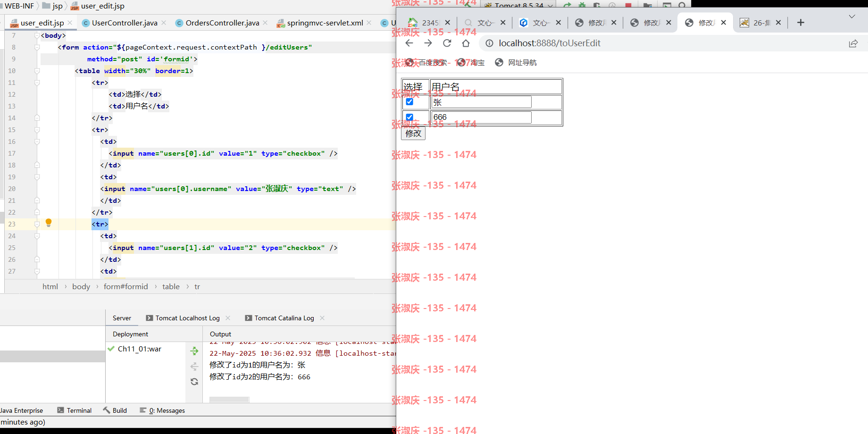
Task: Select body in the editor breadcrumb
Action: [81, 287]
